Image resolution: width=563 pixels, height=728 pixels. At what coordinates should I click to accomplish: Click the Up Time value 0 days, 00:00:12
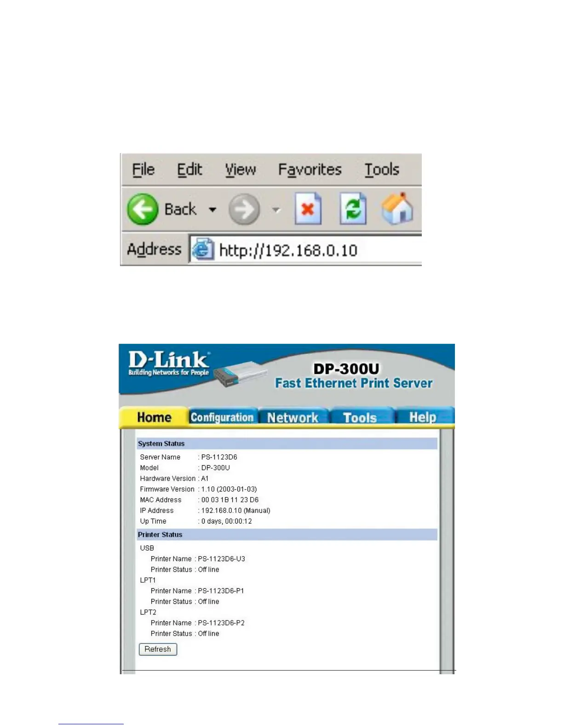point(226,521)
